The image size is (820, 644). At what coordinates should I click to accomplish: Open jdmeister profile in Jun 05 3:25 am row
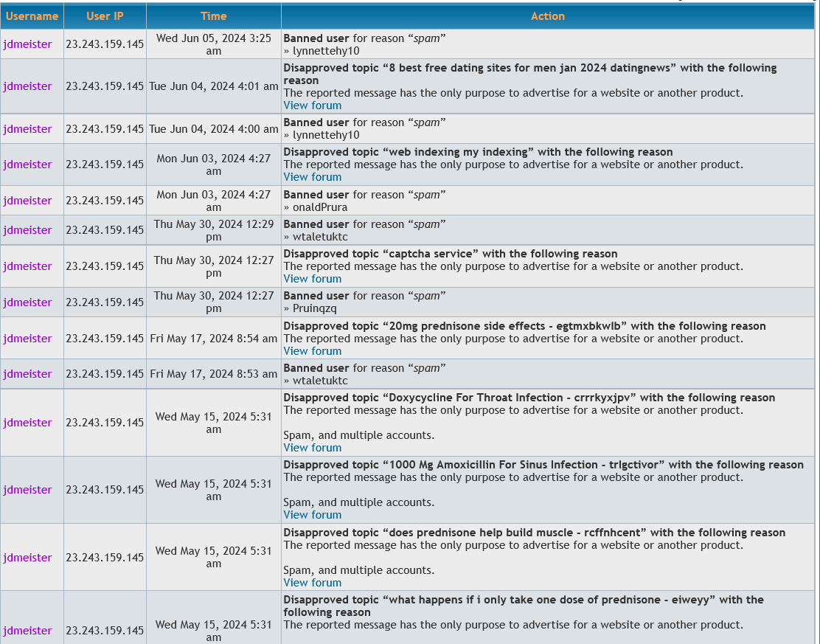click(27, 44)
